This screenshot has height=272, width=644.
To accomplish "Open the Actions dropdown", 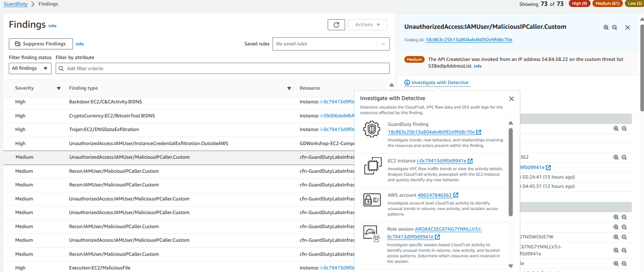I will point(367,25).
